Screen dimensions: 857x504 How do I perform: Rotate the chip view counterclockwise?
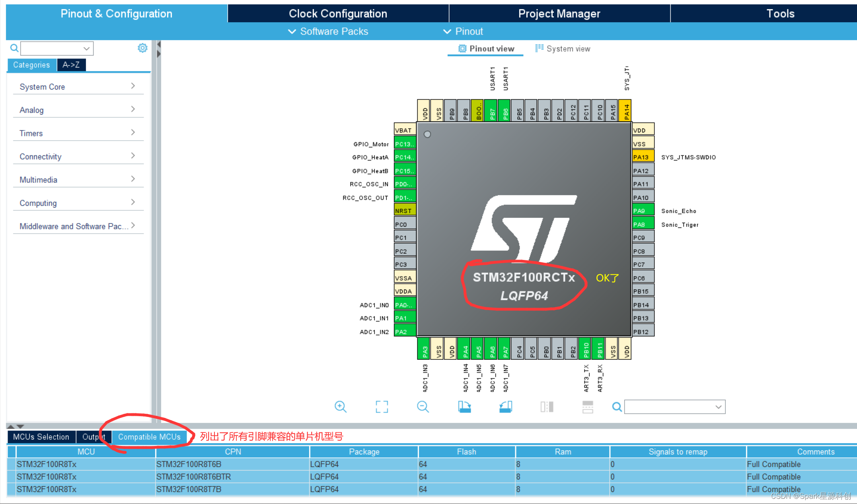tap(505, 407)
